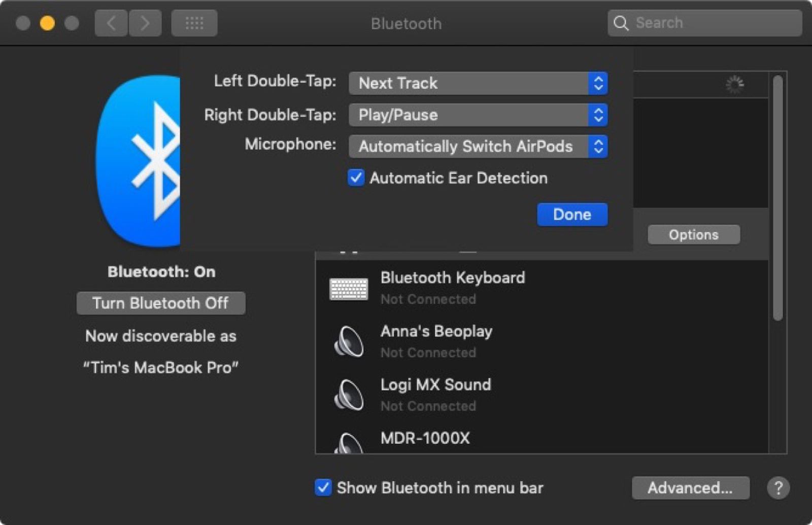
Task: Click the magnifying glass in the search field
Action: click(x=622, y=23)
